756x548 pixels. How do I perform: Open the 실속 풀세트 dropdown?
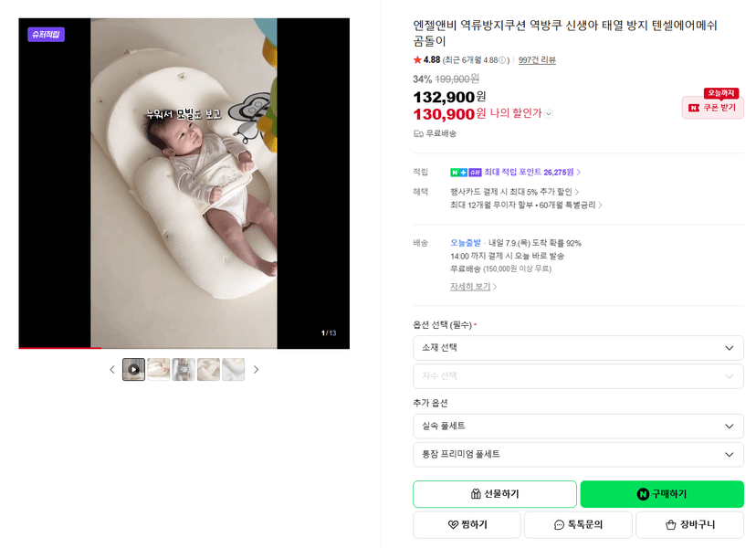(578, 426)
